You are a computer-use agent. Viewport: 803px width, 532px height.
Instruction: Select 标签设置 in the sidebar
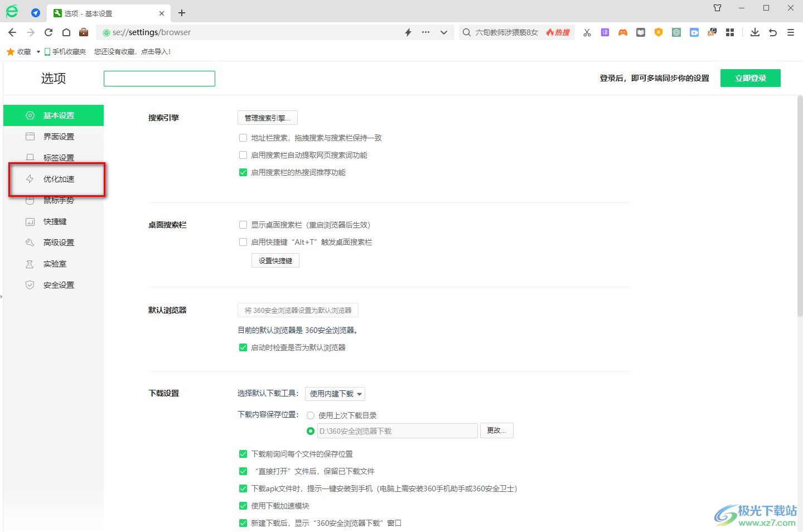tap(54, 158)
